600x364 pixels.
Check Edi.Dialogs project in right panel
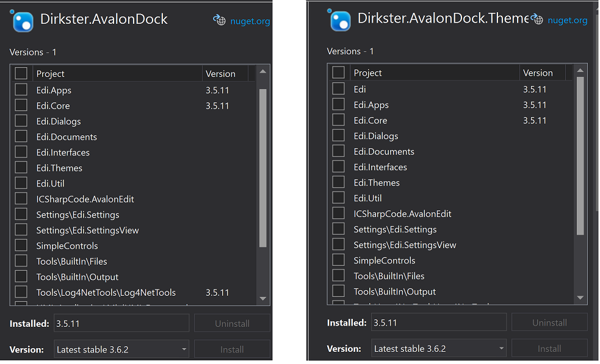(338, 135)
